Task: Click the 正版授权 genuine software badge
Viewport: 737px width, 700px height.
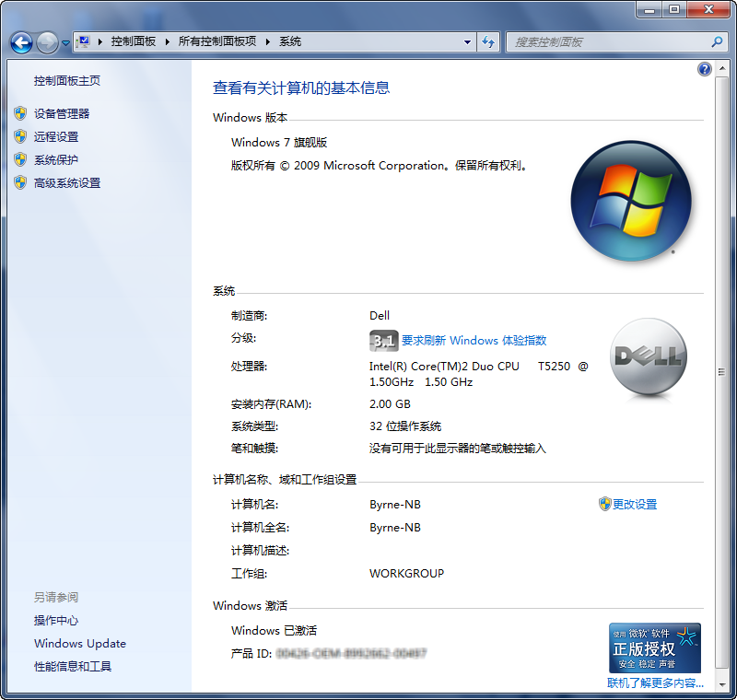Action: 655,647
